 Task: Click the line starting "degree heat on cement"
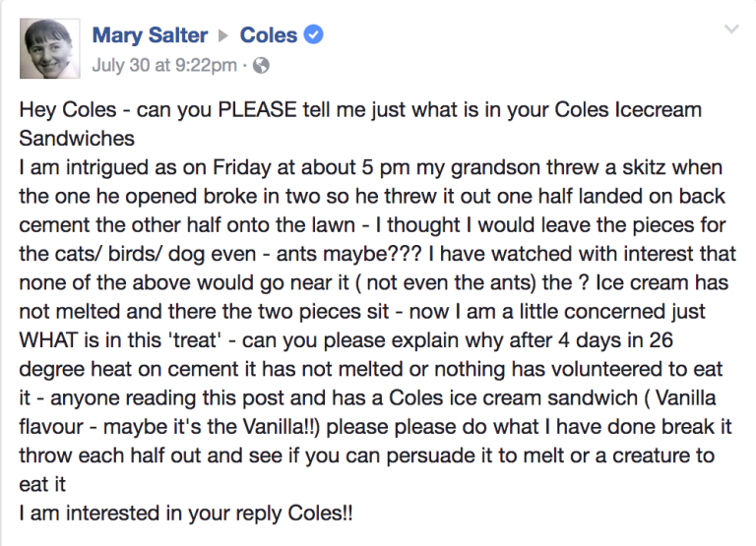pos(371,369)
